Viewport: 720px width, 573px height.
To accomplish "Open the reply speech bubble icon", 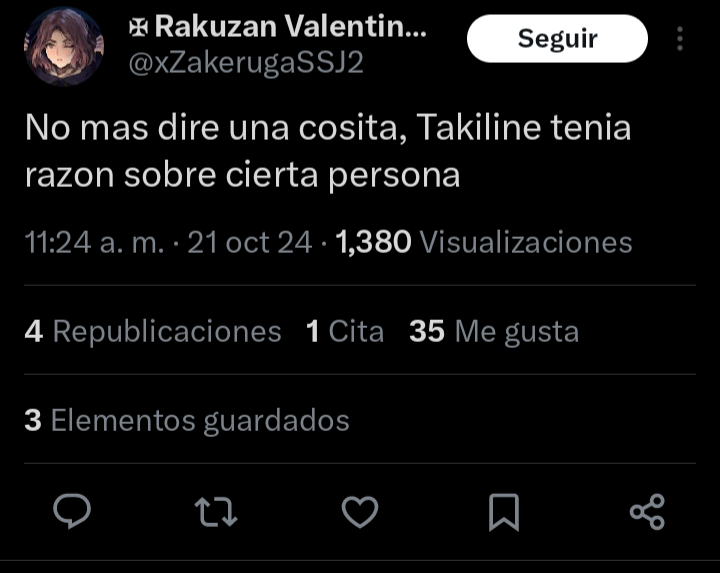I will click(72, 511).
